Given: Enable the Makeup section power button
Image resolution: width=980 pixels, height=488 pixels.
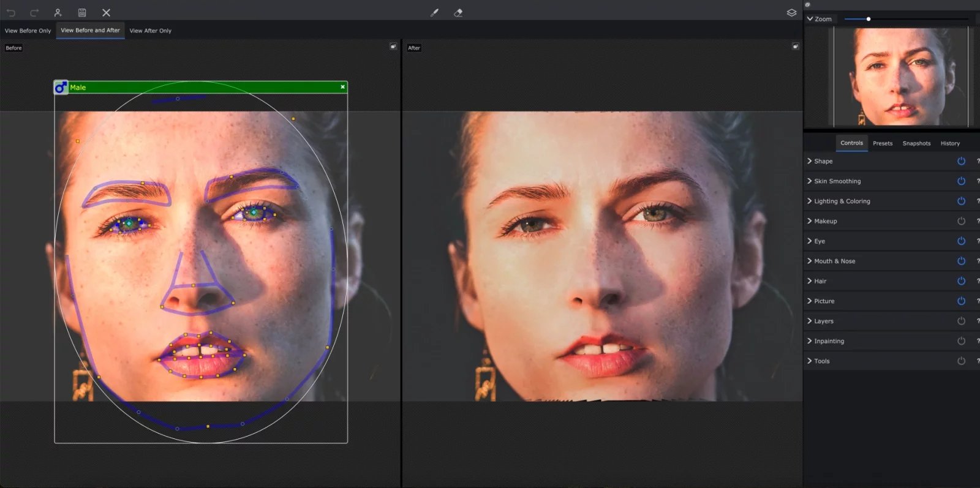Looking at the screenshot, I should coord(961,221).
